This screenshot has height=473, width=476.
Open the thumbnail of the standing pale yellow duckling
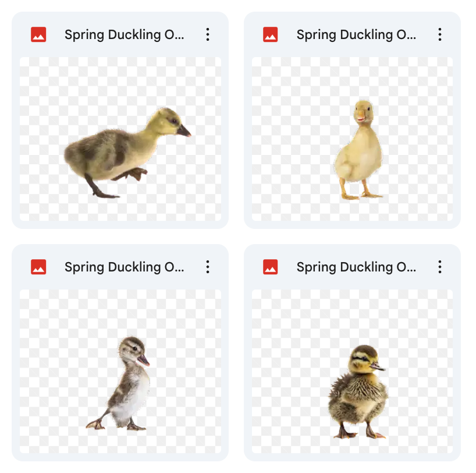[x=352, y=139]
